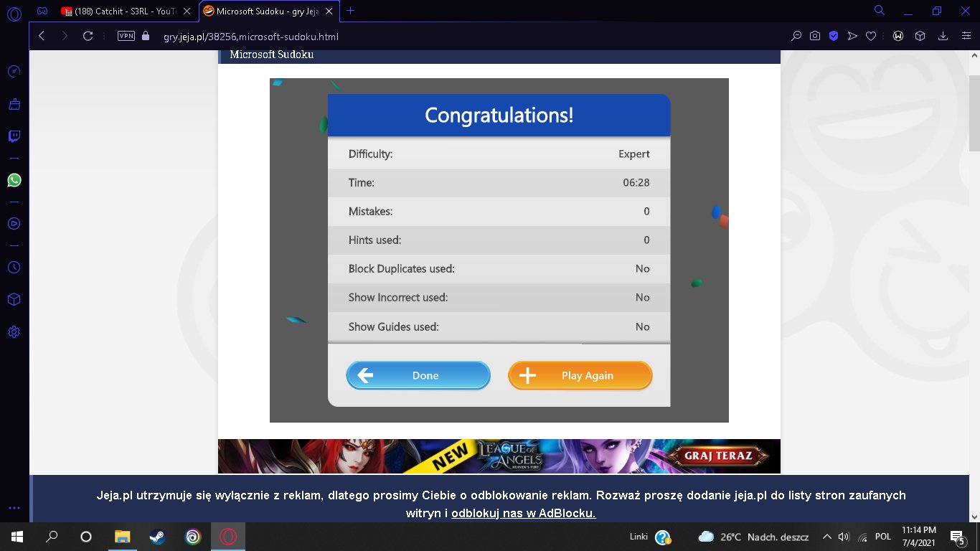
Task: Click the '06:28' time value
Action: pos(636,182)
